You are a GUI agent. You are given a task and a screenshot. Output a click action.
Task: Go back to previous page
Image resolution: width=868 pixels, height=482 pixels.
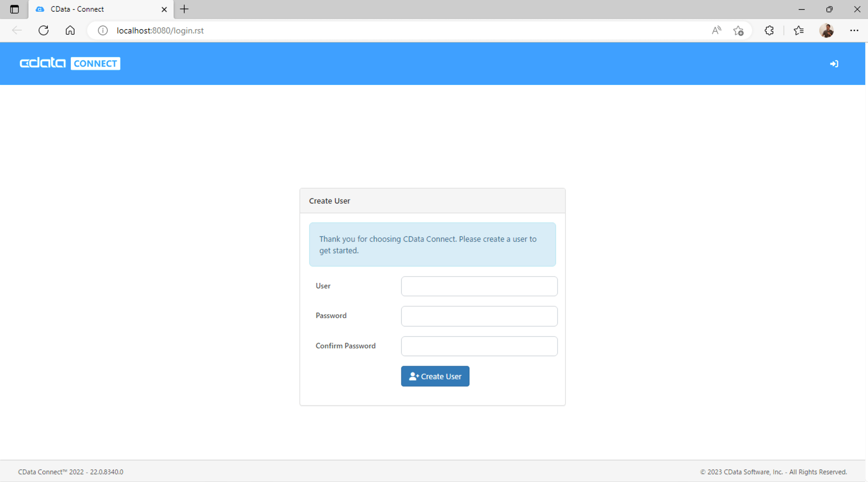[x=17, y=31]
